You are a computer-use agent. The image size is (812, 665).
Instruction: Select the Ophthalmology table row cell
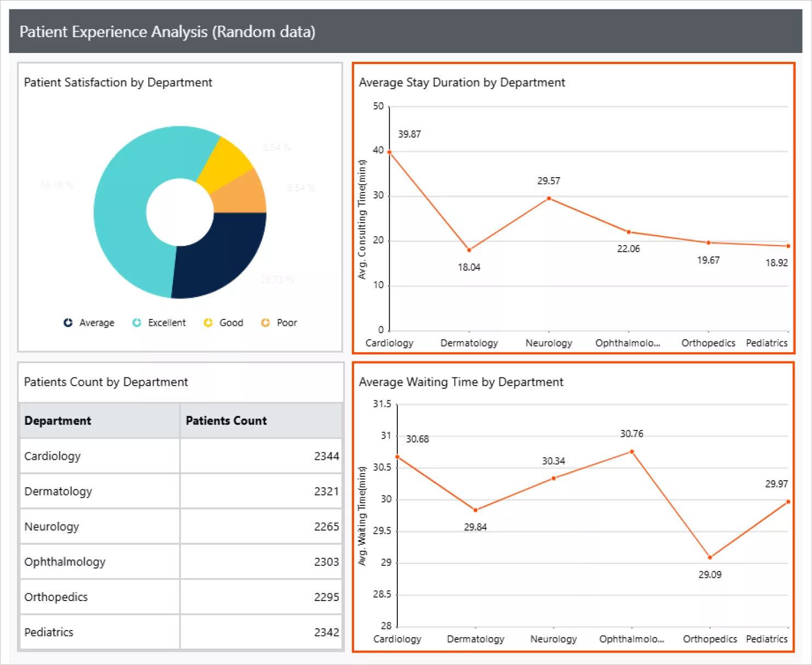tap(100, 562)
